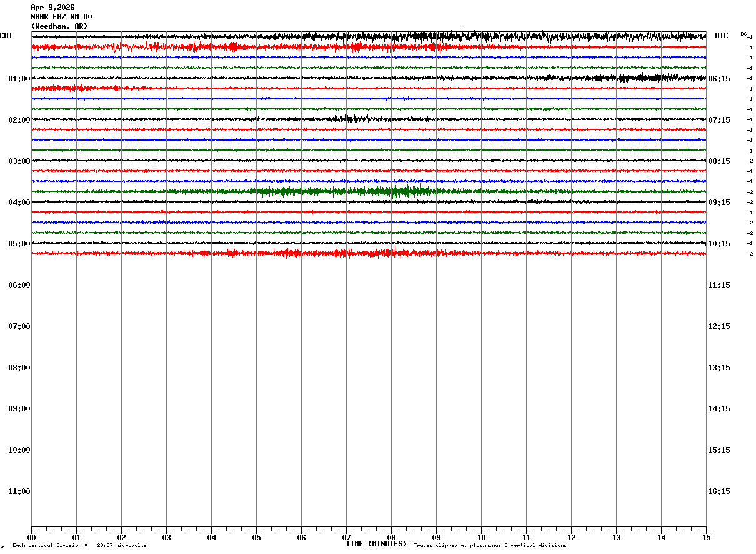Click minute '05' on the bottom axis
Image resolution: width=756 pixels, height=554 pixels.
click(x=256, y=538)
